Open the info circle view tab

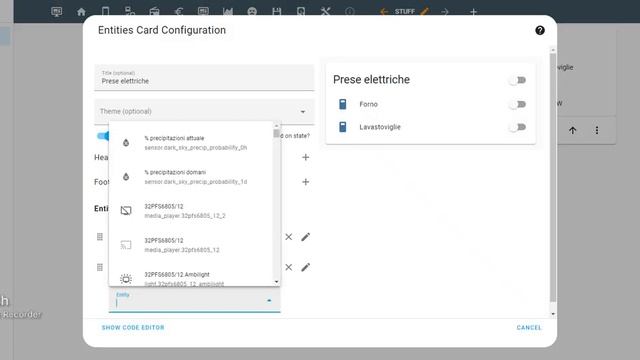point(350,12)
